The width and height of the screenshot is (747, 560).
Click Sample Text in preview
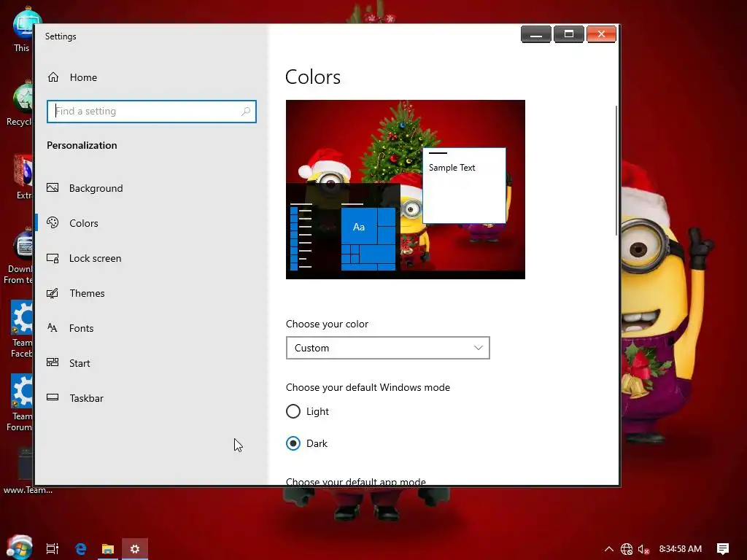coord(452,168)
